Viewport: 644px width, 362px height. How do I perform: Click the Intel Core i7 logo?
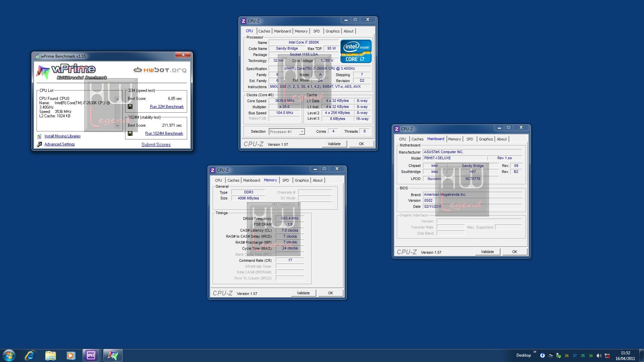(x=356, y=51)
